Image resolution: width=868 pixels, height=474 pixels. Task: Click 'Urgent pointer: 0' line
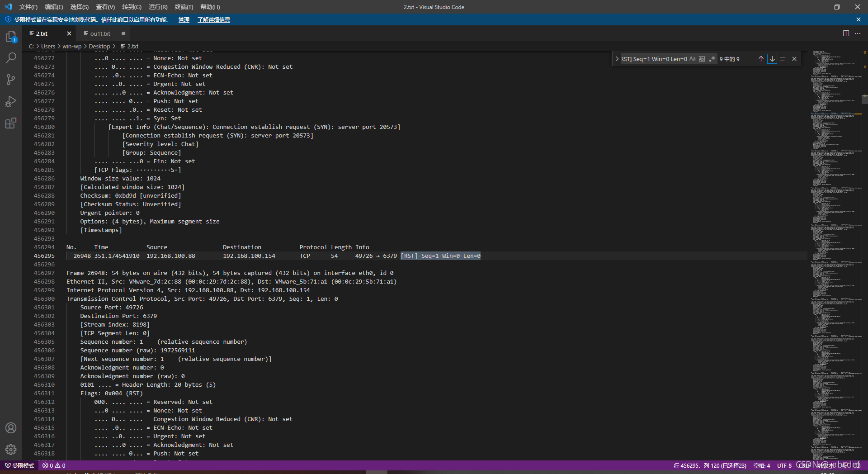coord(110,213)
